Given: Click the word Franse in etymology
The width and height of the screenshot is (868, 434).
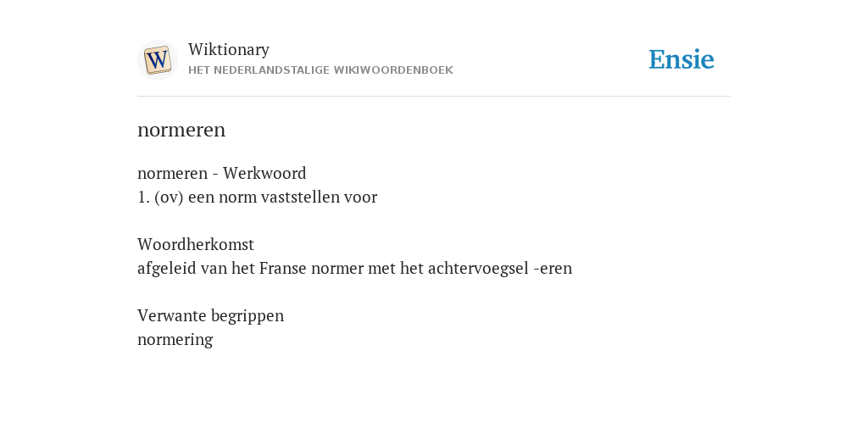Looking at the screenshot, I should [x=283, y=269].
